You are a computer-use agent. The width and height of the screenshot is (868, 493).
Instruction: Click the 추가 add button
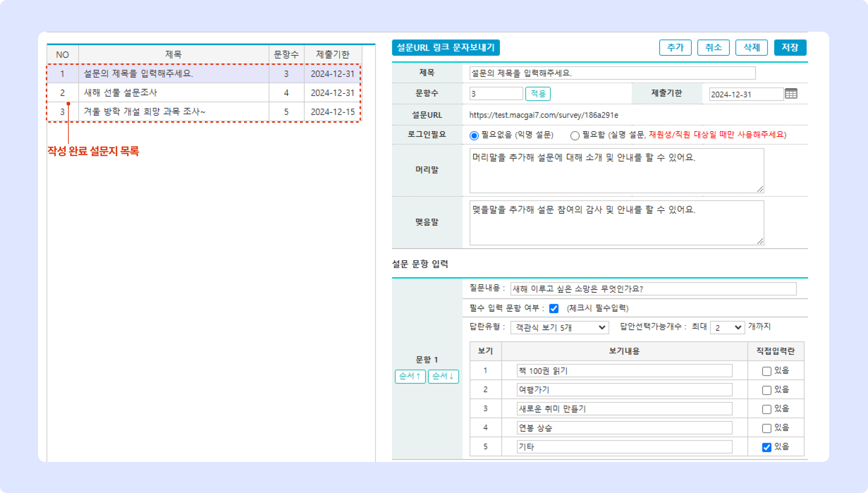(x=675, y=47)
